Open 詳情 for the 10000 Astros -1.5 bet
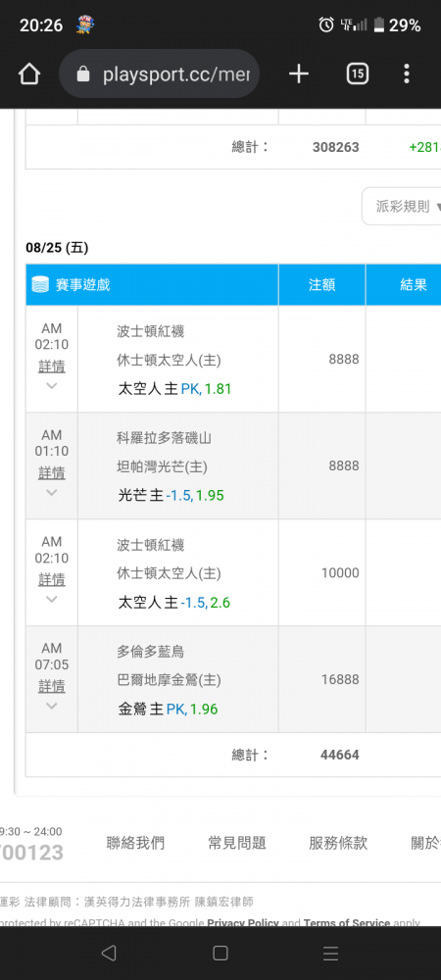 click(x=52, y=580)
